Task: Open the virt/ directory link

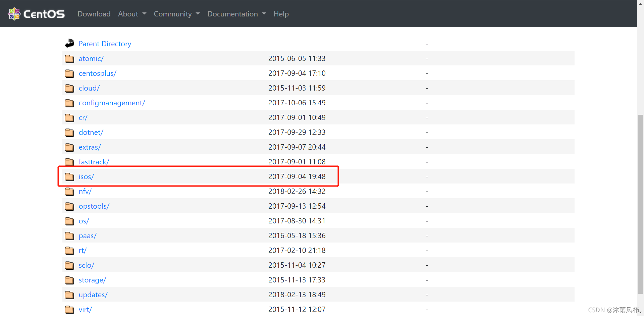Action: 85,310
